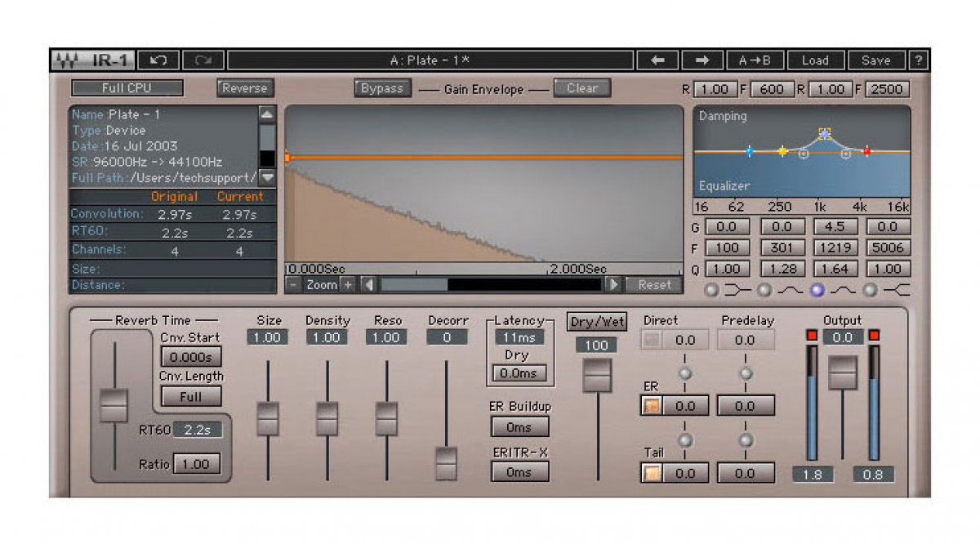The height and width of the screenshot is (544, 980).
Task: Click the Reverb Time slider handle
Action: coord(114,406)
